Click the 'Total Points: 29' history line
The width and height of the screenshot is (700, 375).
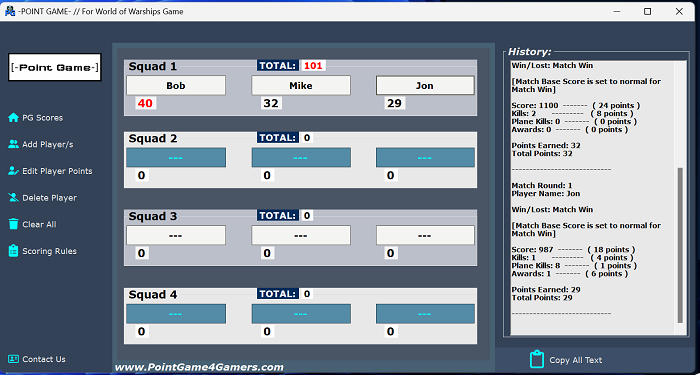tap(542, 298)
